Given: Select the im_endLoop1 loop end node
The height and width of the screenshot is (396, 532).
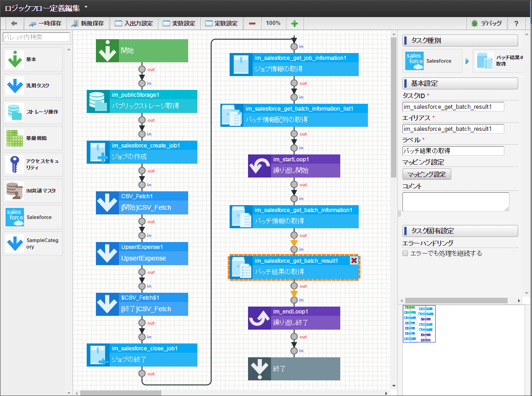Looking at the screenshot, I should [294, 318].
